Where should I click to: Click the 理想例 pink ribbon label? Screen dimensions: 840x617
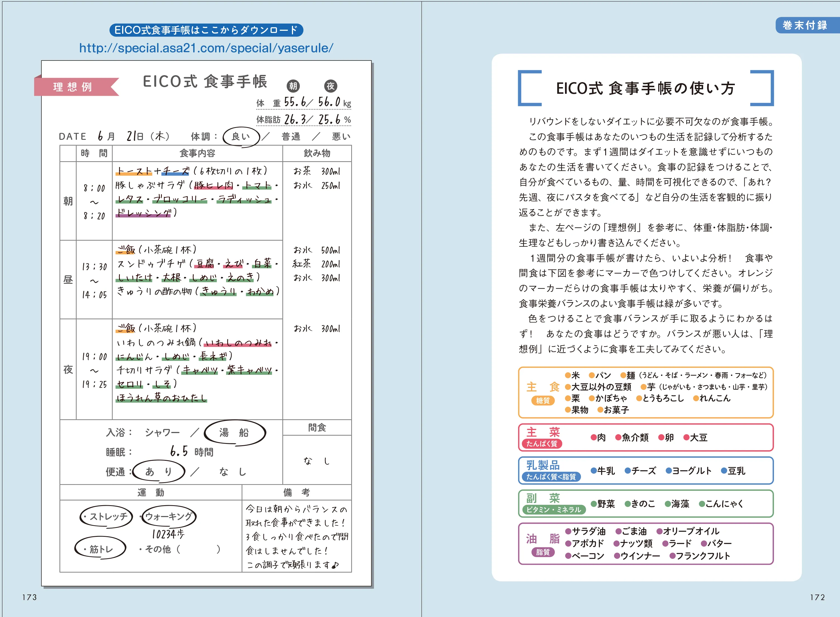(73, 87)
